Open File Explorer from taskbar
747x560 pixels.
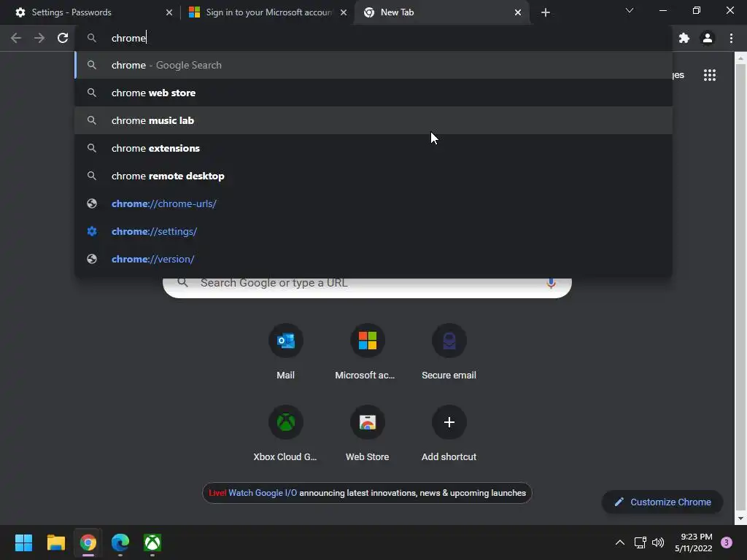[55, 542]
